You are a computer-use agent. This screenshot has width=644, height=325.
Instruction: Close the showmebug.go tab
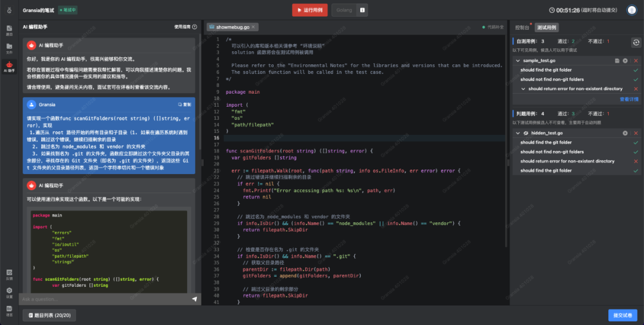pyautogui.click(x=253, y=27)
